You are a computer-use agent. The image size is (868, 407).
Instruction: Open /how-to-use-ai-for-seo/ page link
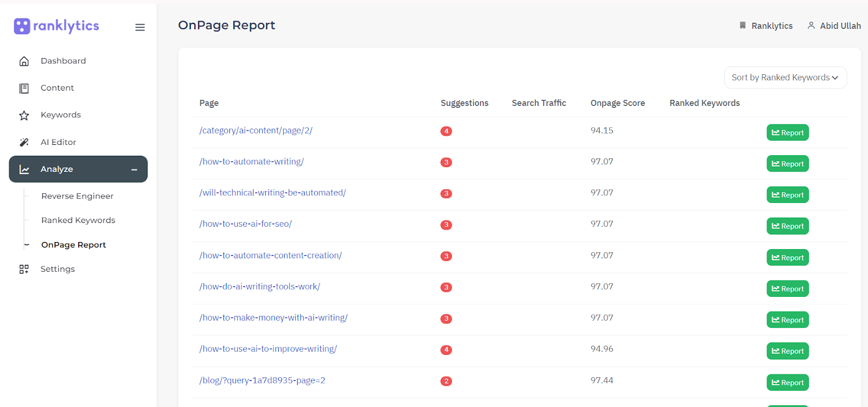pos(245,224)
